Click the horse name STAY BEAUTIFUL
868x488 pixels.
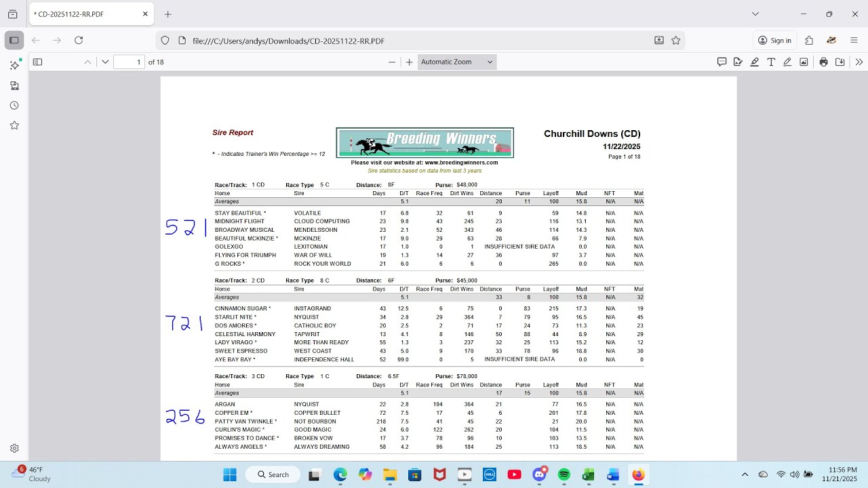(238, 213)
